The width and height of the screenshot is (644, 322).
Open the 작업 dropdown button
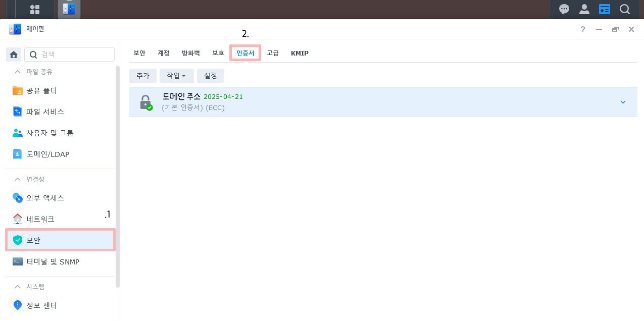click(176, 76)
